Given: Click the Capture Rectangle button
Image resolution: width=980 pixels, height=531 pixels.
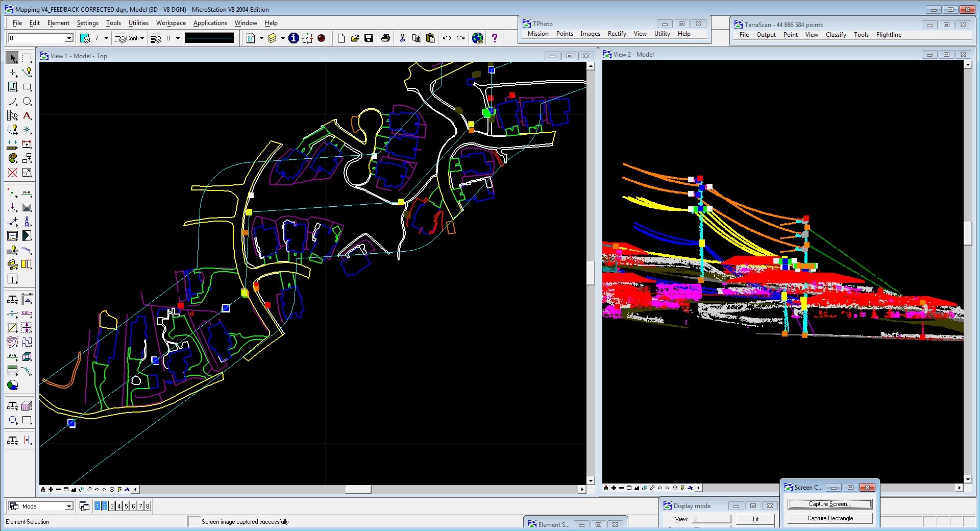Looking at the screenshot, I should click(830, 518).
